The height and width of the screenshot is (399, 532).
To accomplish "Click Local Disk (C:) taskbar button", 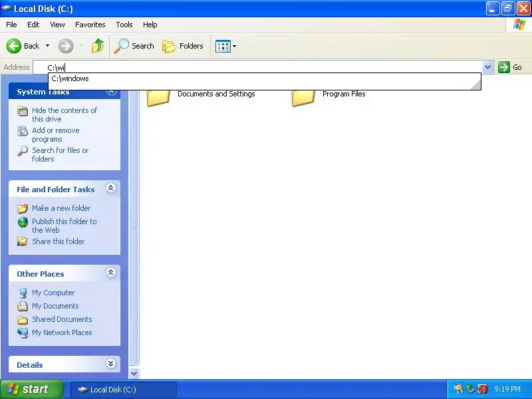I will [x=124, y=390].
